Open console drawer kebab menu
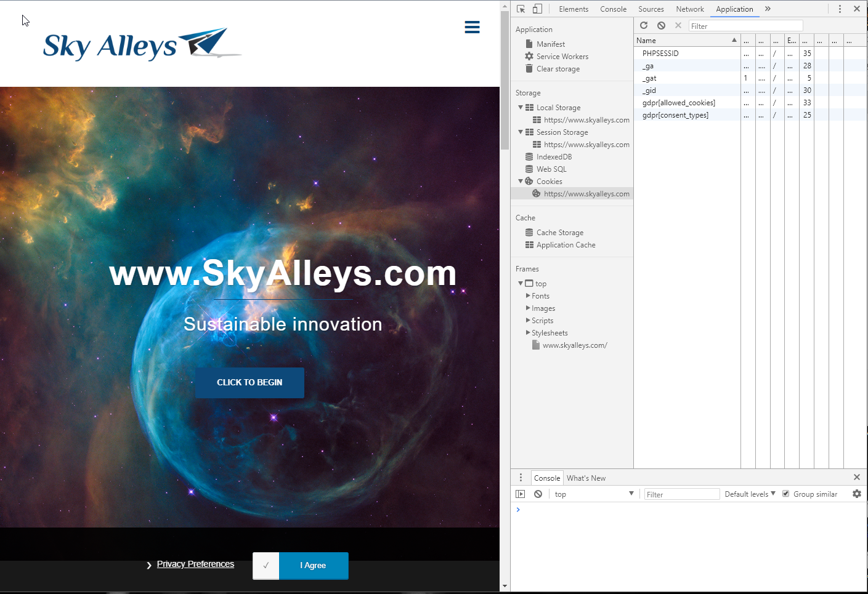This screenshot has height=594, width=868. tap(521, 477)
